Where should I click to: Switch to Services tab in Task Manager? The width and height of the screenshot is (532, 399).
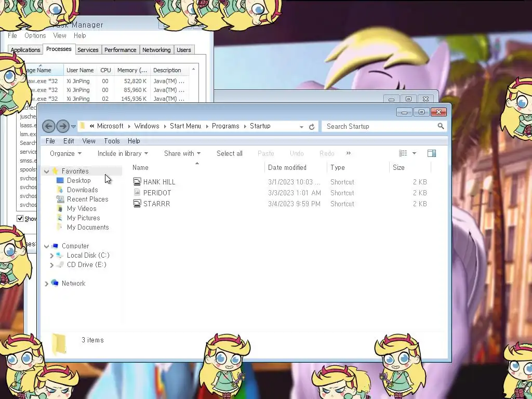click(x=88, y=50)
